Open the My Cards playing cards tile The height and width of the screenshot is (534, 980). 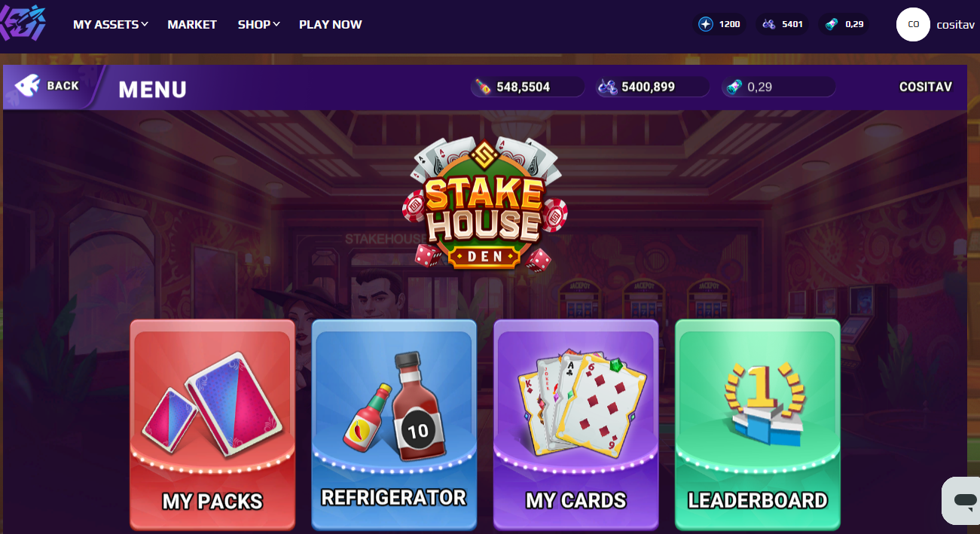[x=576, y=424]
